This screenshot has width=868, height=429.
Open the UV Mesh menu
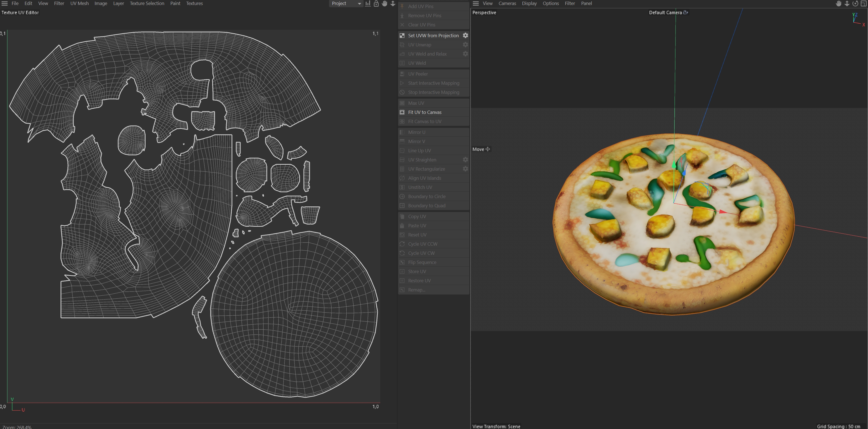pos(79,3)
